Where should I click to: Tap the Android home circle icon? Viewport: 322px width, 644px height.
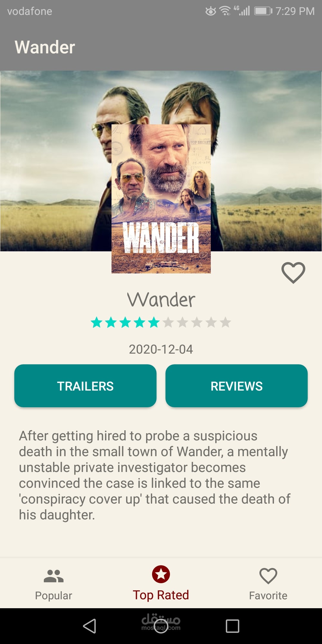161,626
